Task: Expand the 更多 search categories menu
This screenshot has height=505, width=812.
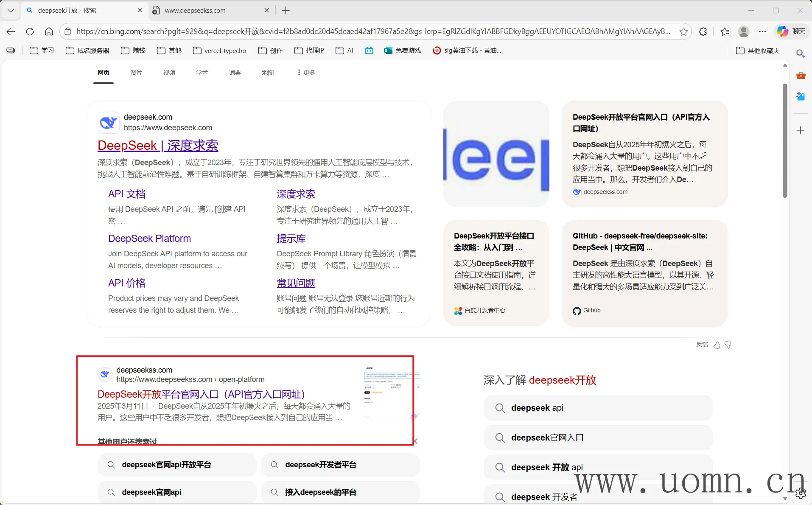Action: [x=306, y=73]
